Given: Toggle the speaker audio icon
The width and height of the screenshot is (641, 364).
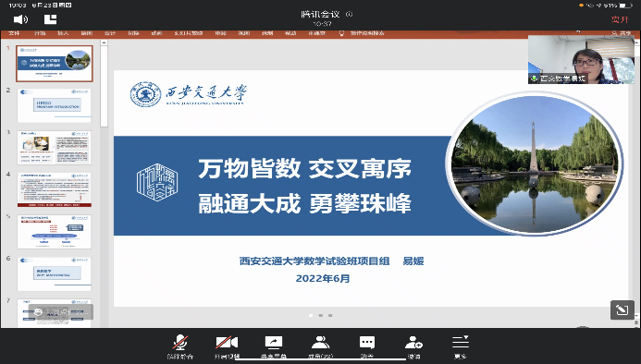Looking at the screenshot, I should click(20, 19).
